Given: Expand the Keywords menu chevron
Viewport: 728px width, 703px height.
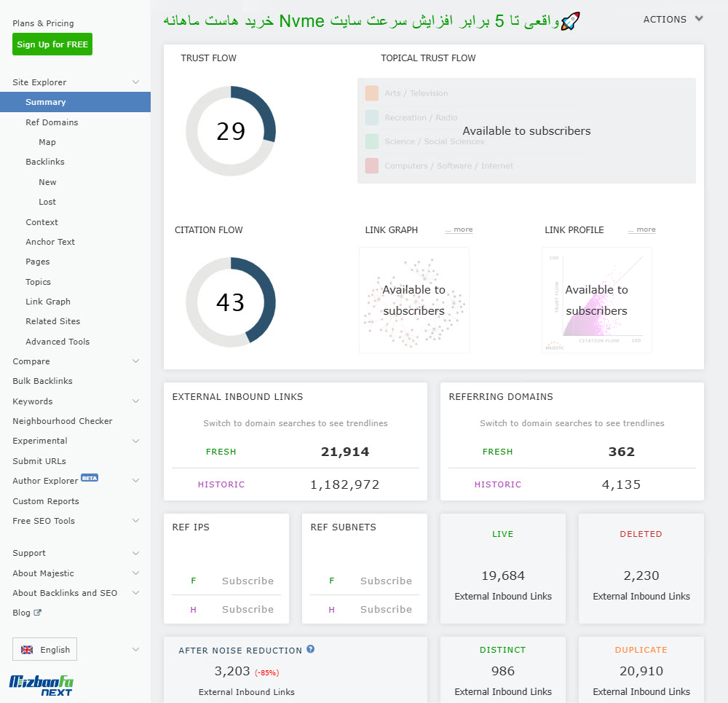Looking at the screenshot, I should 135,401.
